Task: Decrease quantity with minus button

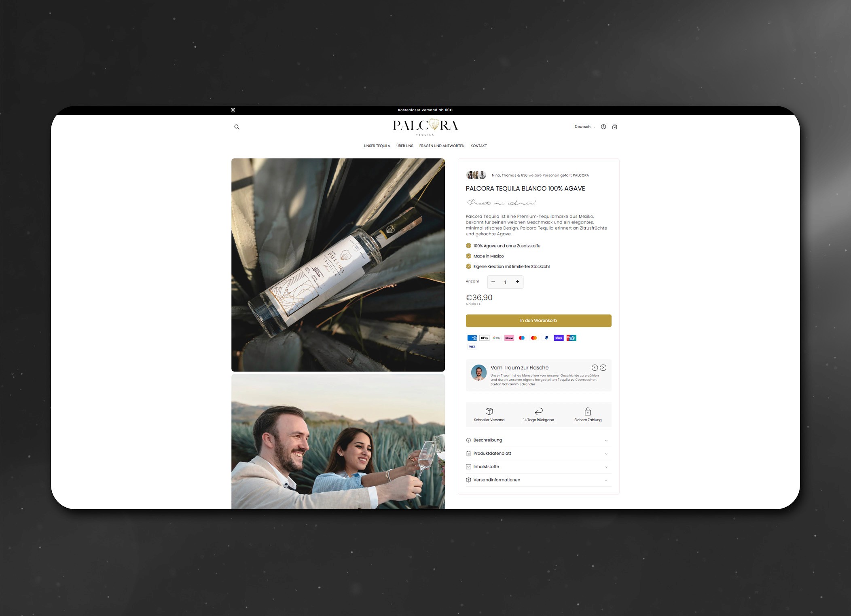Action: [493, 282]
